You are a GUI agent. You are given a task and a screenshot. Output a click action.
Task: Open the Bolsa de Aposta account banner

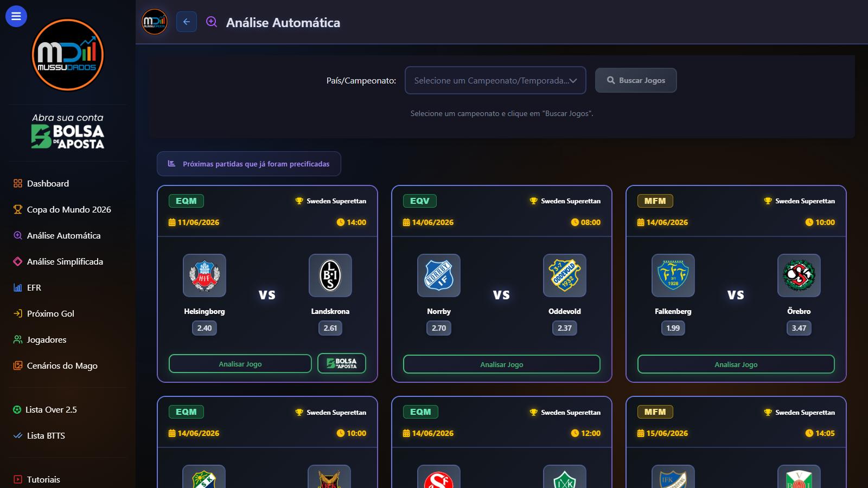pyautogui.click(x=68, y=131)
